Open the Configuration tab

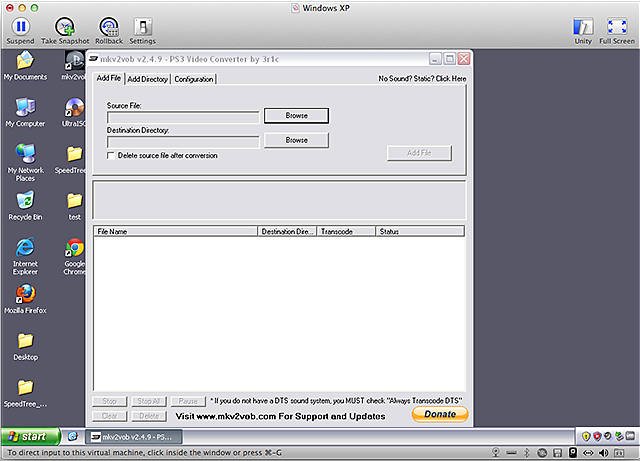[x=194, y=79]
